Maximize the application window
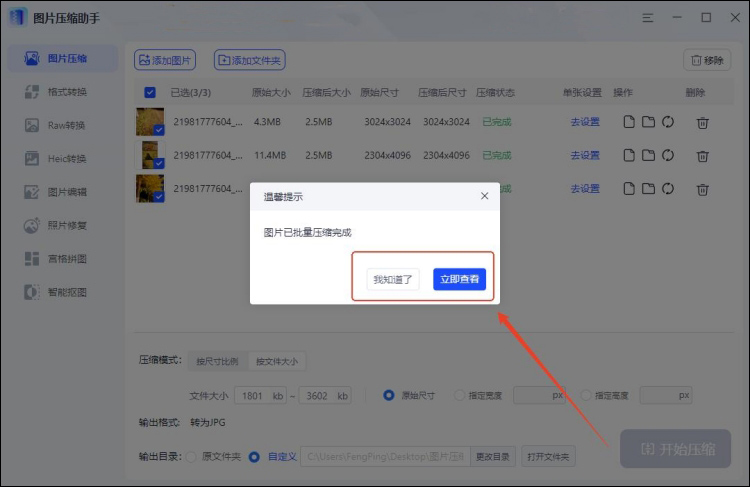This screenshot has width=750, height=487. coord(706,18)
